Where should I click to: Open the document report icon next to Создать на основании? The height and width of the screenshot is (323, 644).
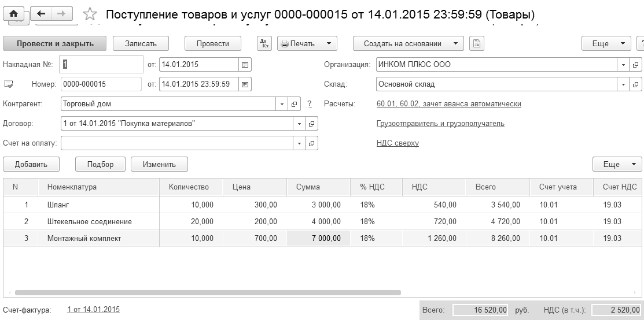coord(476,43)
